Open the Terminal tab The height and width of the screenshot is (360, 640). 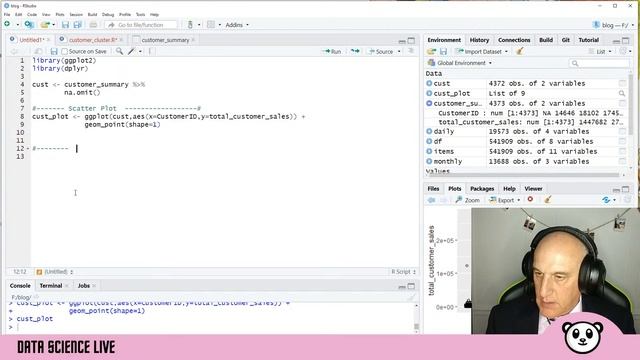(x=51, y=286)
